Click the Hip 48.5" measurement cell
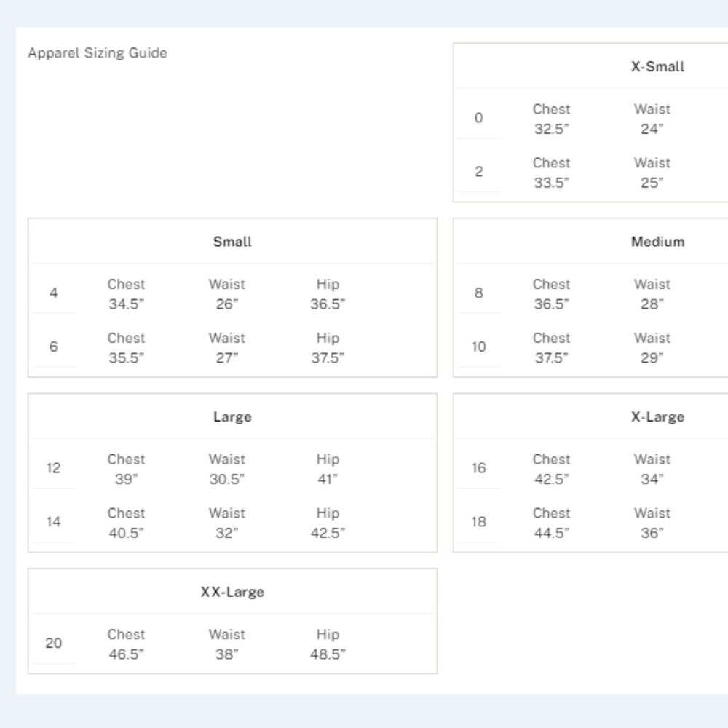 tap(328, 644)
